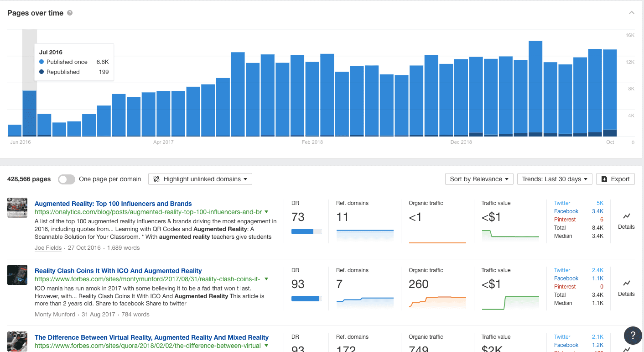The image size is (644, 352).
Task: Click the Export download icon
Action: 604,179
